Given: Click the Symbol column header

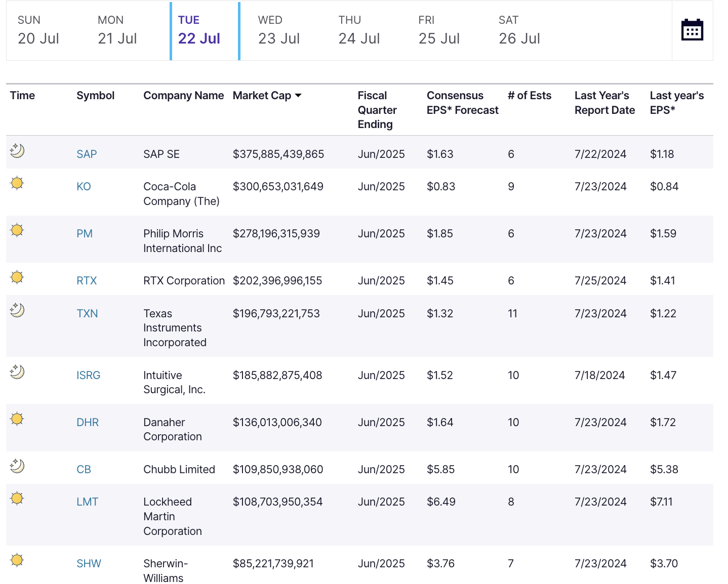Looking at the screenshot, I should (x=95, y=96).
